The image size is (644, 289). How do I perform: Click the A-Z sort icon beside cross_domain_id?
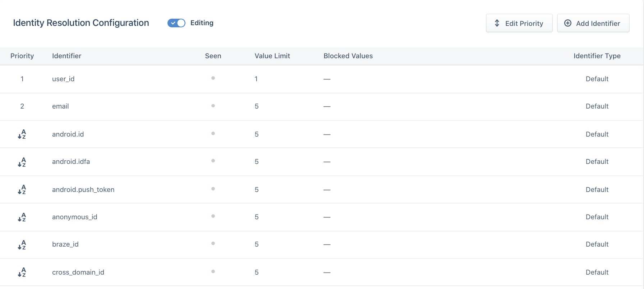[x=22, y=272]
